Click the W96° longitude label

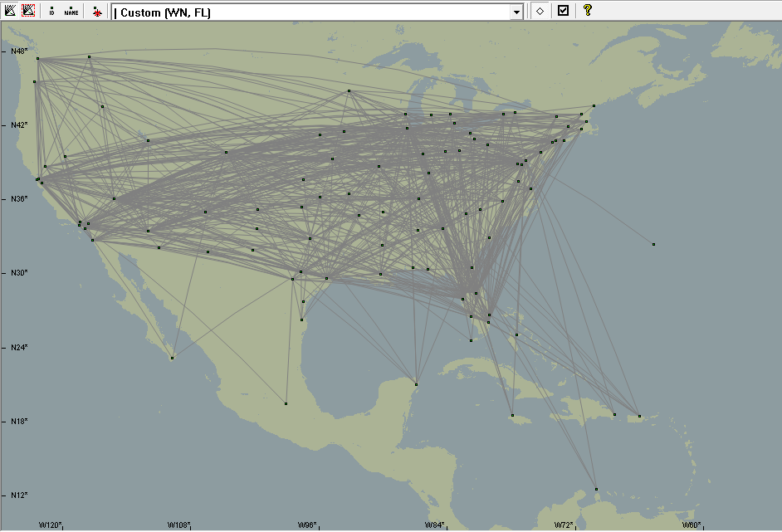pyautogui.click(x=307, y=525)
